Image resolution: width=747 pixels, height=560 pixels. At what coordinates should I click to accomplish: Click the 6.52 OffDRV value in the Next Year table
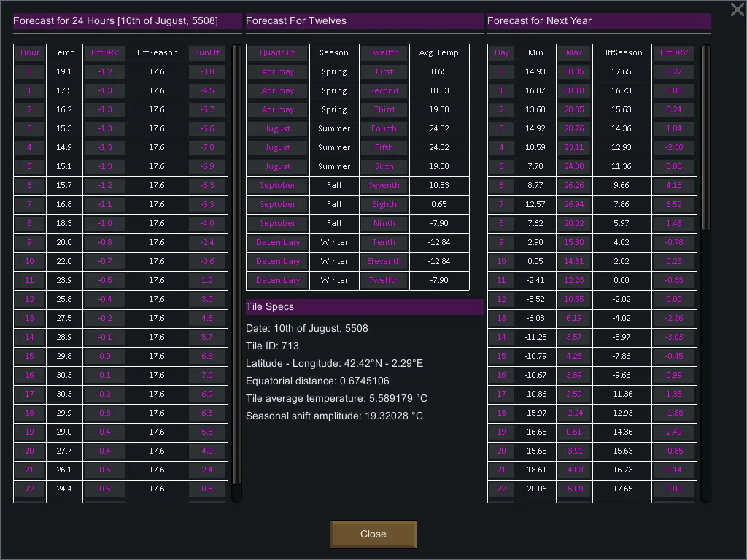click(674, 204)
